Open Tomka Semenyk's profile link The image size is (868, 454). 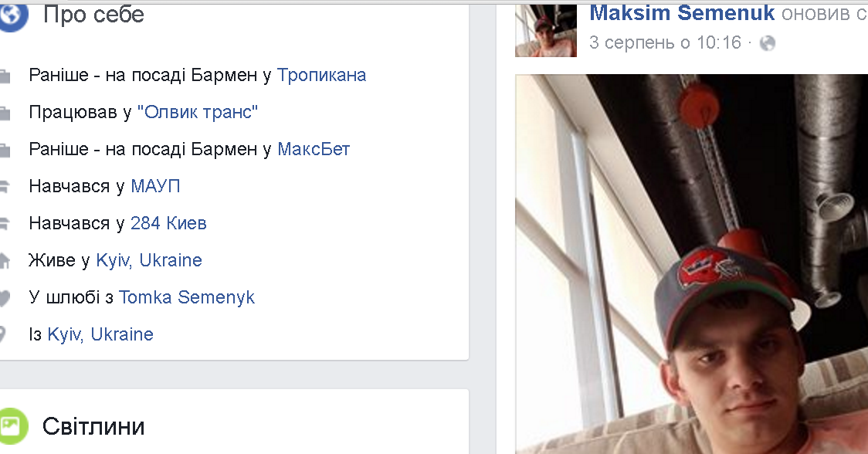pyautogui.click(x=187, y=297)
